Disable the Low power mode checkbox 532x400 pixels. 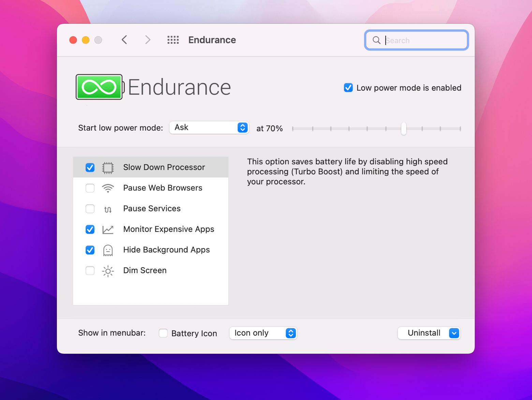click(x=348, y=88)
